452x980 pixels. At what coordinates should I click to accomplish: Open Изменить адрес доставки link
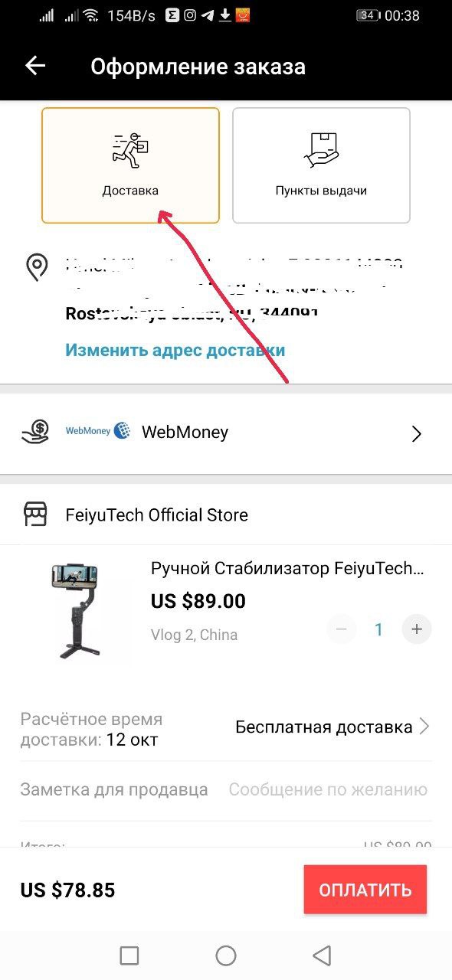(x=175, y=350)
